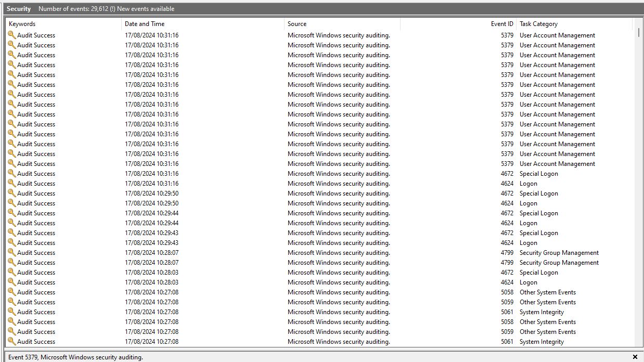The width and height of the screenshot is (644, 362).
Task: Click the key icon of the 10:29:43 Special Logon event
Action: pyautogui.click(x=11, y=232)
